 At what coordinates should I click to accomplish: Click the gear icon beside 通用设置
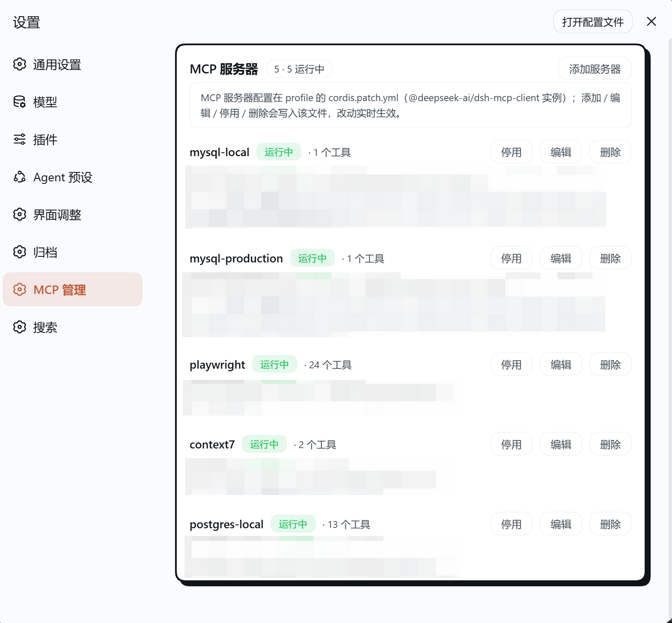point(20,64)
